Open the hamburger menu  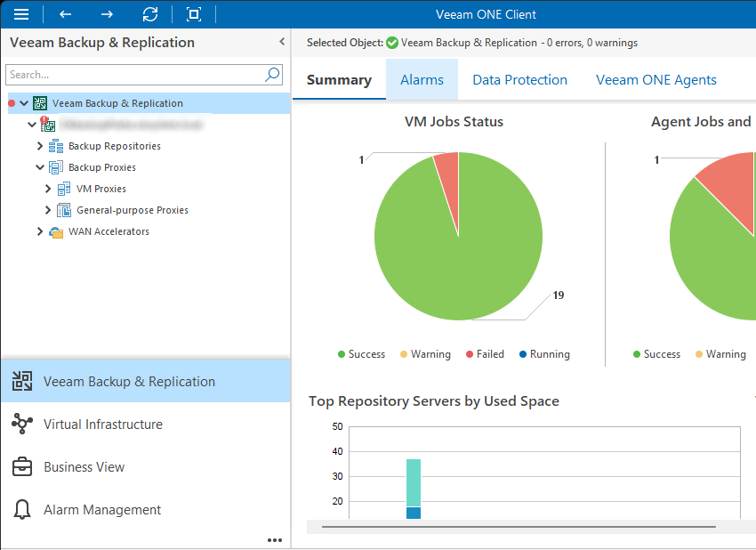(21, 13)
